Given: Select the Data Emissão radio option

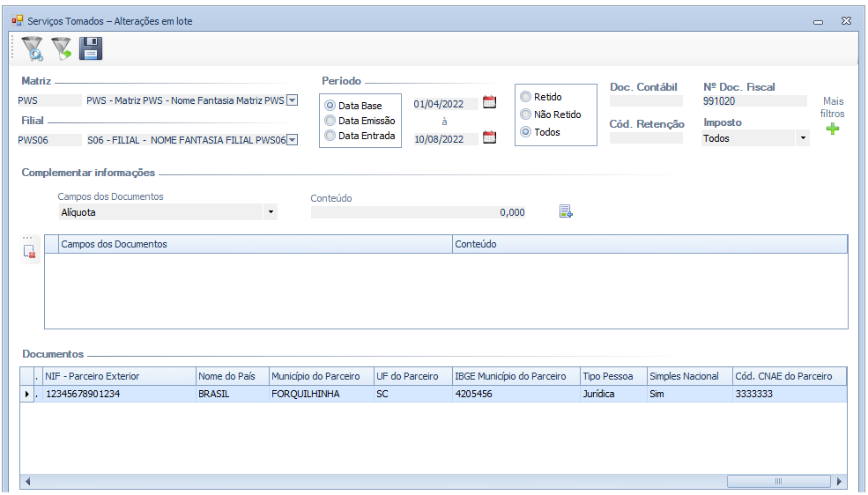Looking at the screenshot, I should (330, 121).
